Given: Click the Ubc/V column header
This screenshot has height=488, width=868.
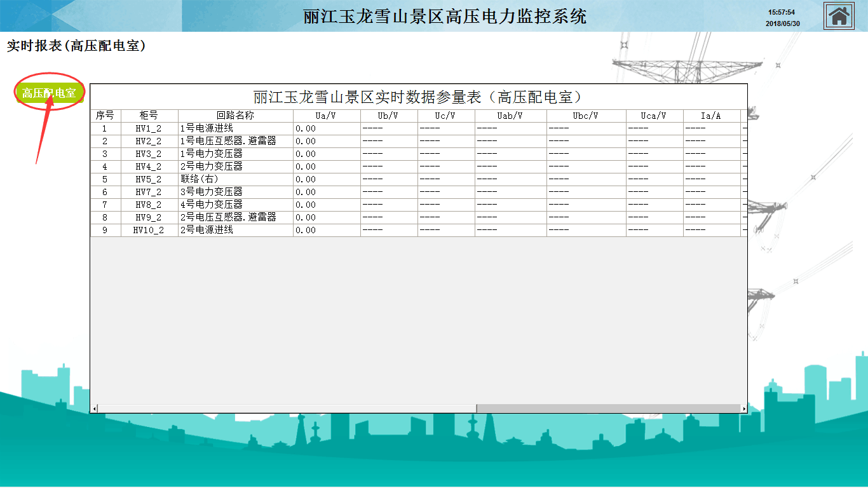Looking at the screenshot, I should coord(586,116).
